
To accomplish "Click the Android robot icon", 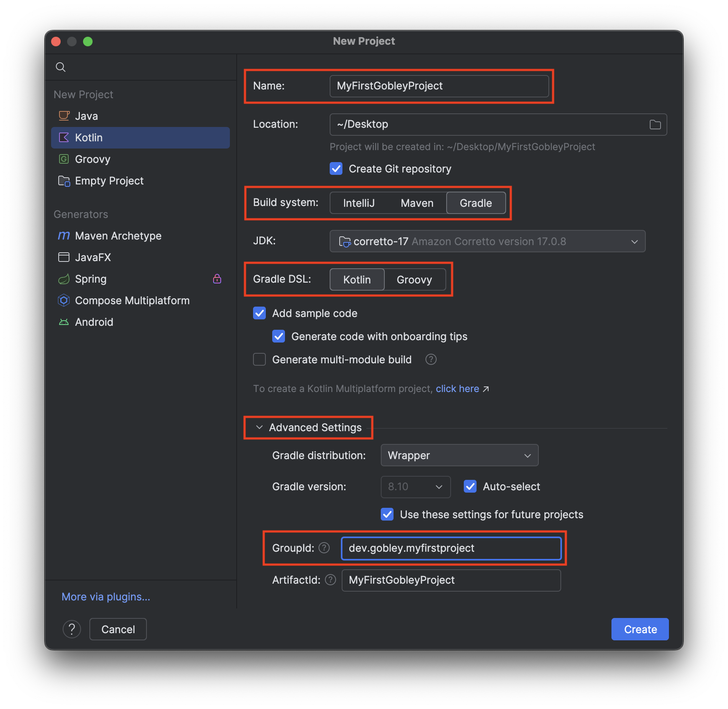I will 64,322.
